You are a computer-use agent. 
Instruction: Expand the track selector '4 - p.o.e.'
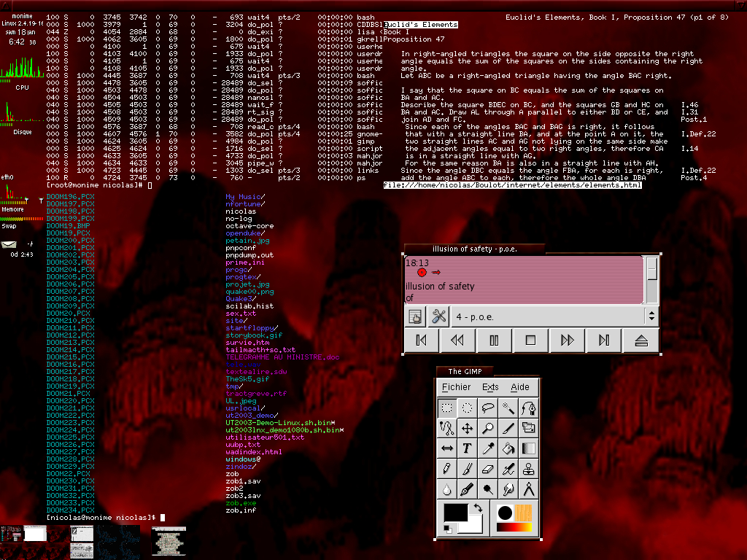pyautogui.click(x=651, y=316)
